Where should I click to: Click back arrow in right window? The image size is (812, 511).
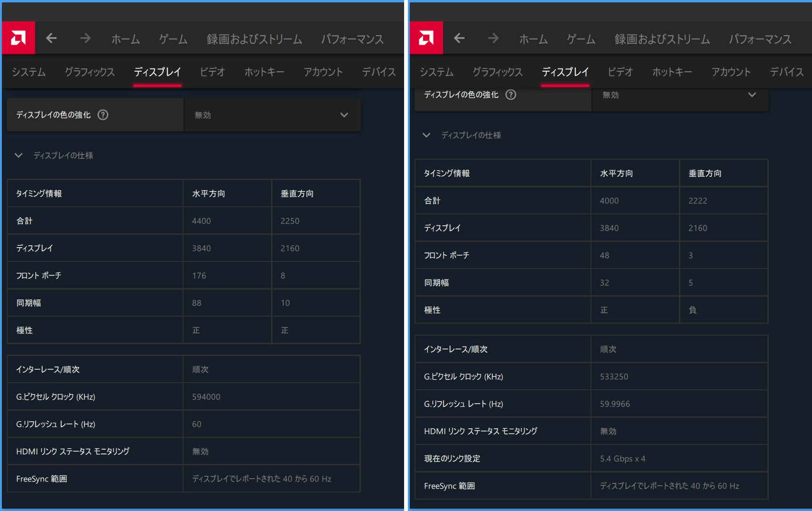[459, 38]
